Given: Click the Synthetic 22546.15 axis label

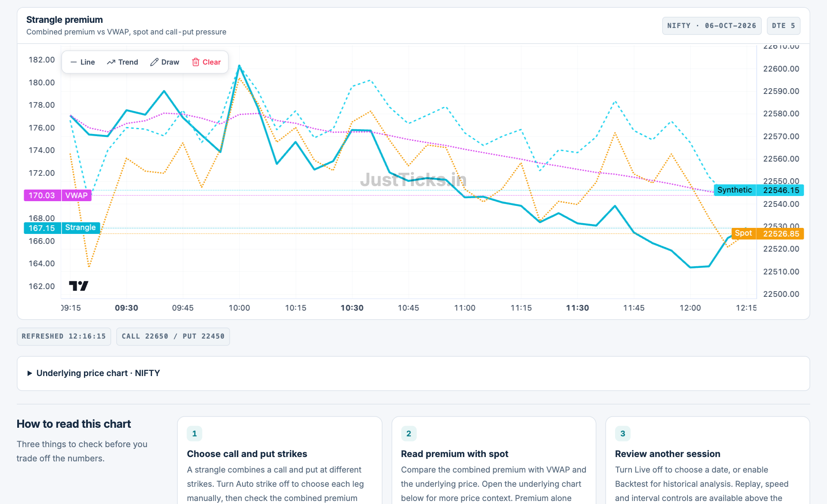Looking at the screenshot, I should click(x=759, y=190).
